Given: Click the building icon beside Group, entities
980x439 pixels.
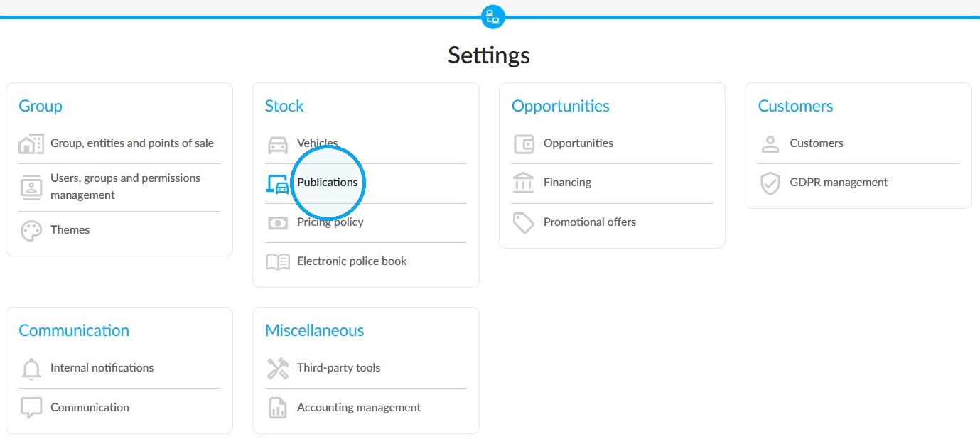Looking at the screenshot, I should [31, 143].
